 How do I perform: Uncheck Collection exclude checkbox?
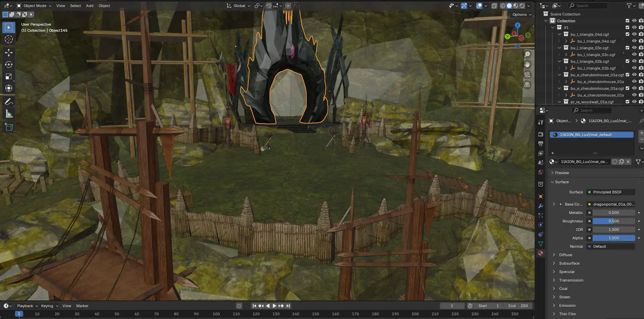pos(627,21)
